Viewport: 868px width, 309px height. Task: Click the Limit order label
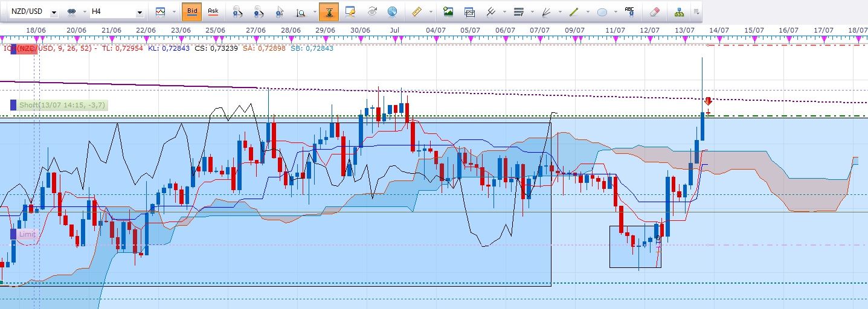click(x=28, y=234)
